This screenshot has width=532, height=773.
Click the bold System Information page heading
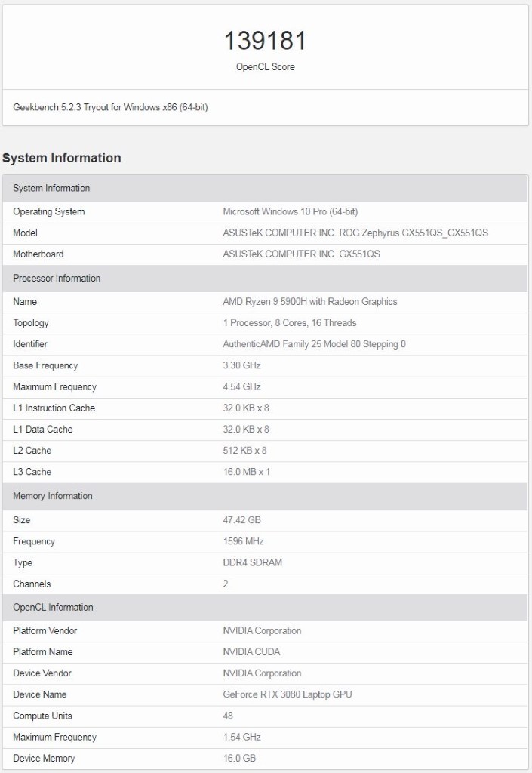click(x=61, y=158)
